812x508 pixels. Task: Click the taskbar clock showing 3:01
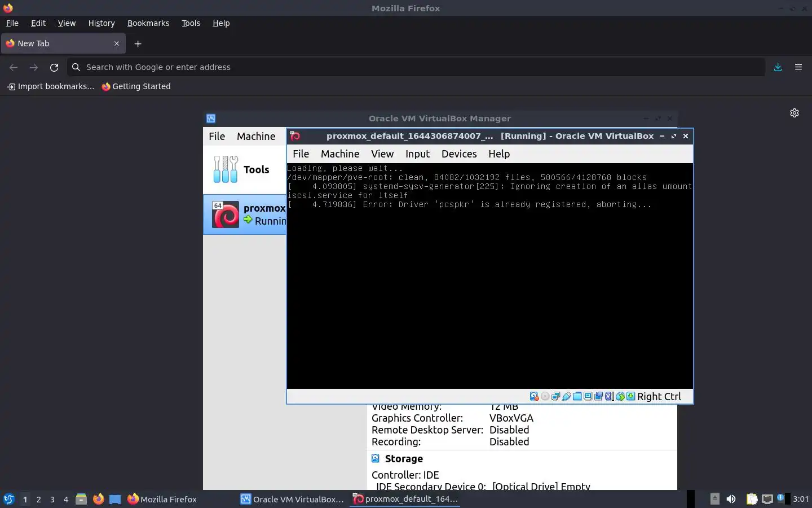(801, 499)
